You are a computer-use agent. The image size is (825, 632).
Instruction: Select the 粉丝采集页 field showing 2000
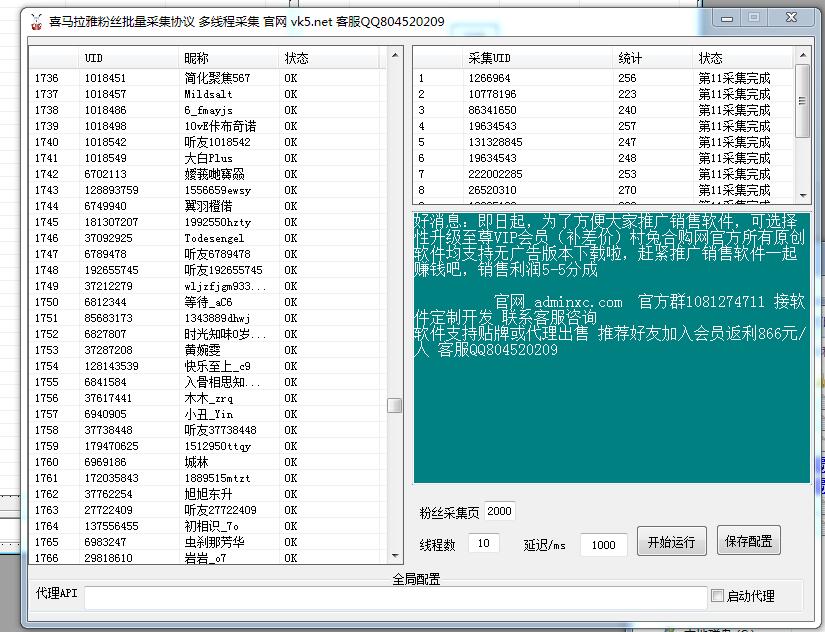tap(499, 511)
